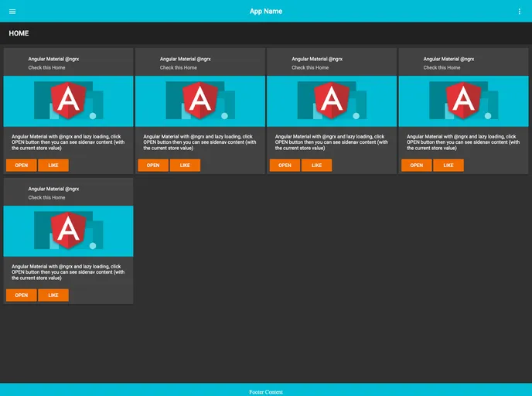Click the lazy loading description on bottom-row card
The height and width of the screenshot is (396, 532).
point(68,272)
